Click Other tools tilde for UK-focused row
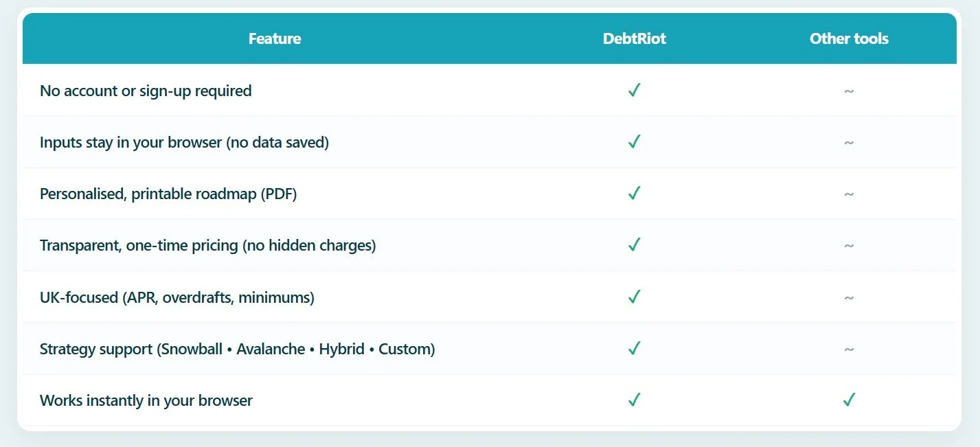This screenshot has width=980, height=447. click(849, 298)
